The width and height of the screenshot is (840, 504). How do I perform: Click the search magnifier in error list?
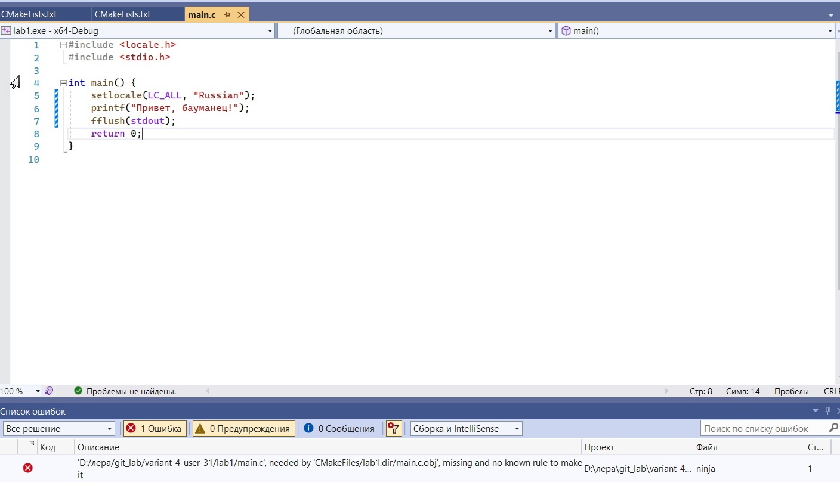click(833, 428)
